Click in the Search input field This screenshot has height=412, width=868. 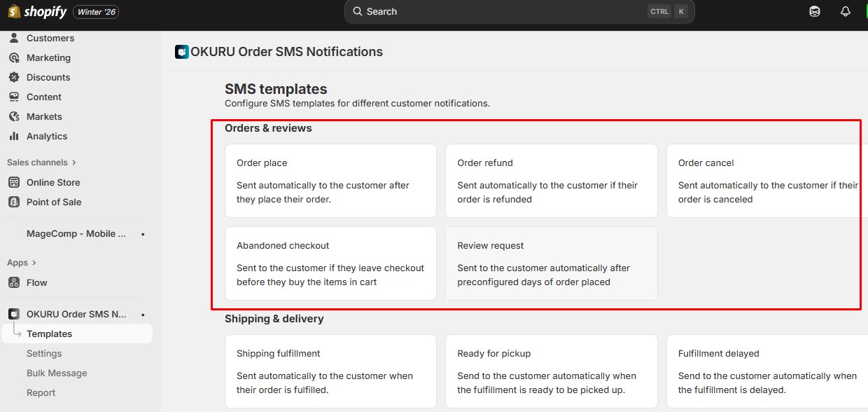coord(504,12)
